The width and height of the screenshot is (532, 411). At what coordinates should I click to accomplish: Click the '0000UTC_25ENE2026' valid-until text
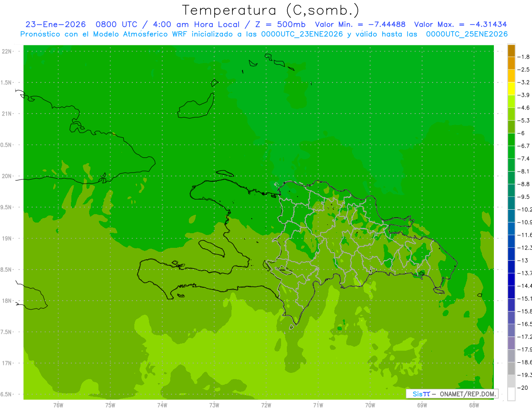click(x=467, y=34)
